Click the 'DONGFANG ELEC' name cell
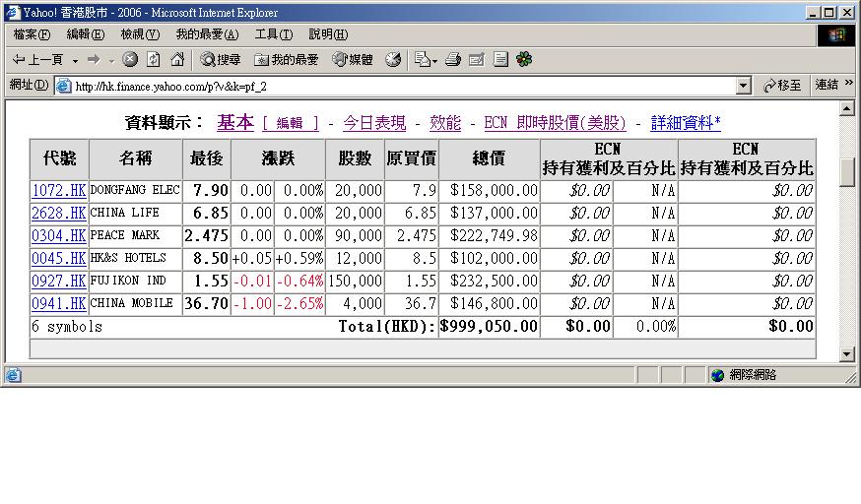Viewport: 861px width, 504px height. pos(135,190)
